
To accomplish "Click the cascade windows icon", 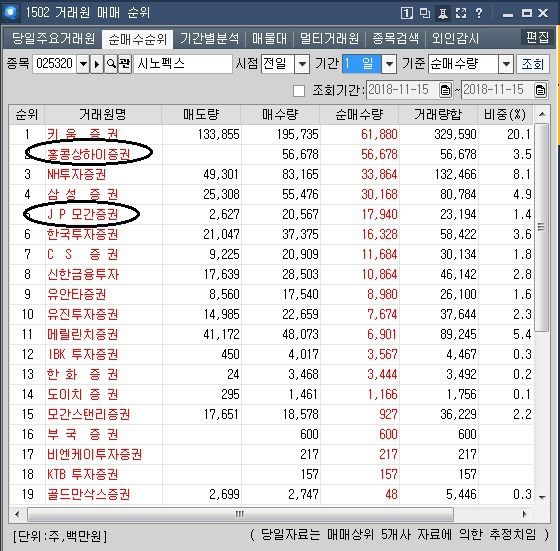I will point(425,13).
